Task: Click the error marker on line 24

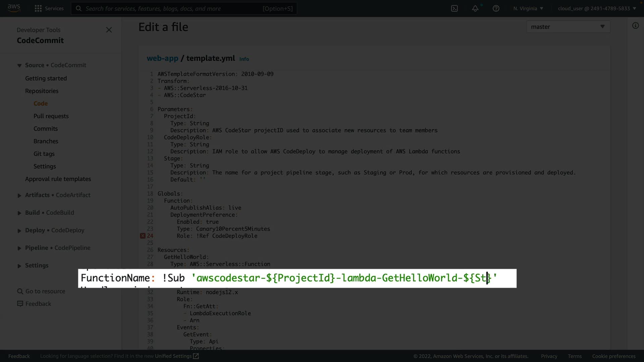Action: pos(143,236)
